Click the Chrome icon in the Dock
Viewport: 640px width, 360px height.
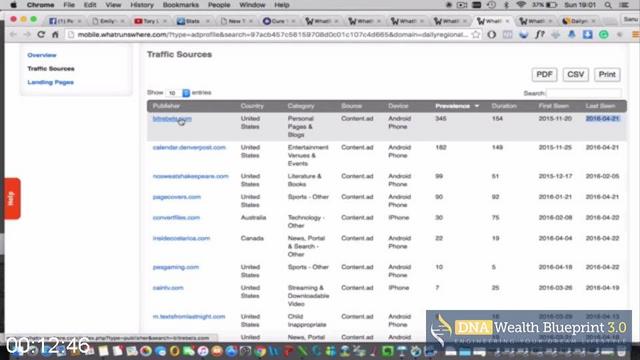260,351
